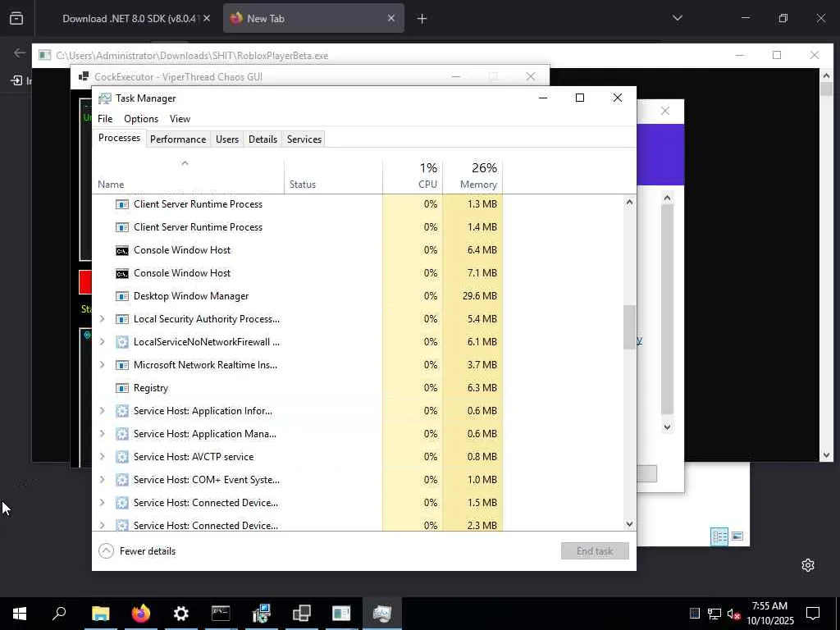Click the Local Security Authority Process icon

click(122, 319)
